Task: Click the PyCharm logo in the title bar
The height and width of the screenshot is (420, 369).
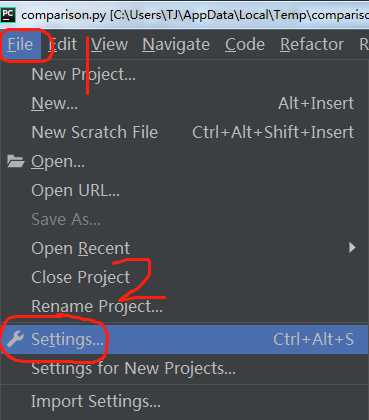Action: point(8,15)
